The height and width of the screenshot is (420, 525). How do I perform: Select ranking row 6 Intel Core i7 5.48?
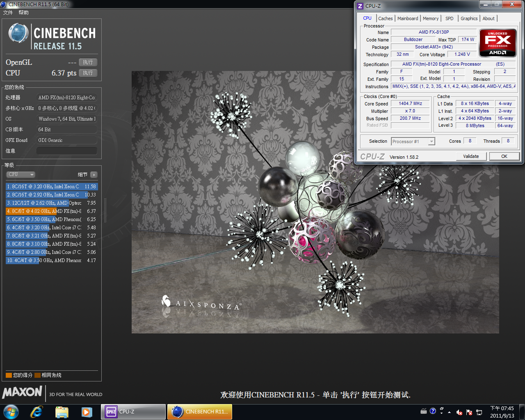click(x=52, y=228)
